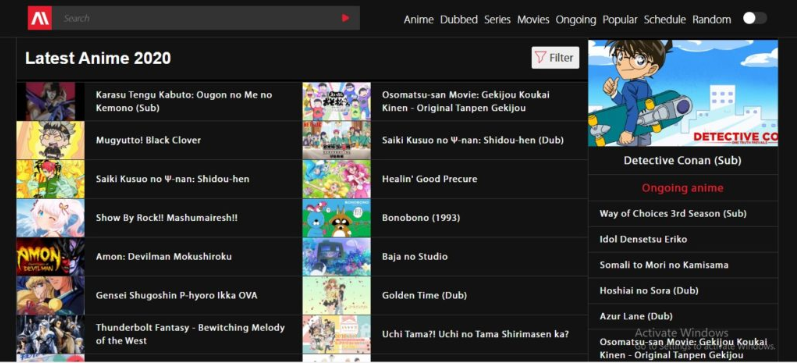Screen dimensions: 798x364
Task: Click the Latest Anime 2020 heading
Action: click(98, 58)
